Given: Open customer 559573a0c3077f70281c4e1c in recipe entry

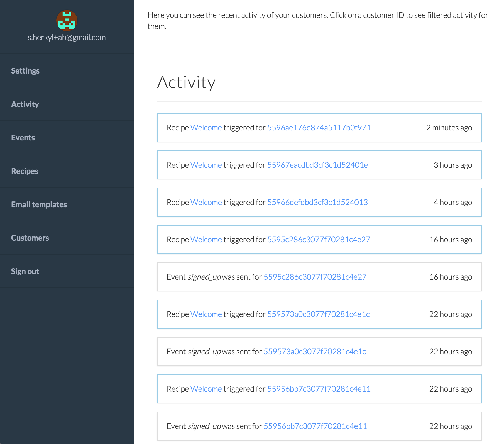Looking at the screenshot, I should point(319,314).
